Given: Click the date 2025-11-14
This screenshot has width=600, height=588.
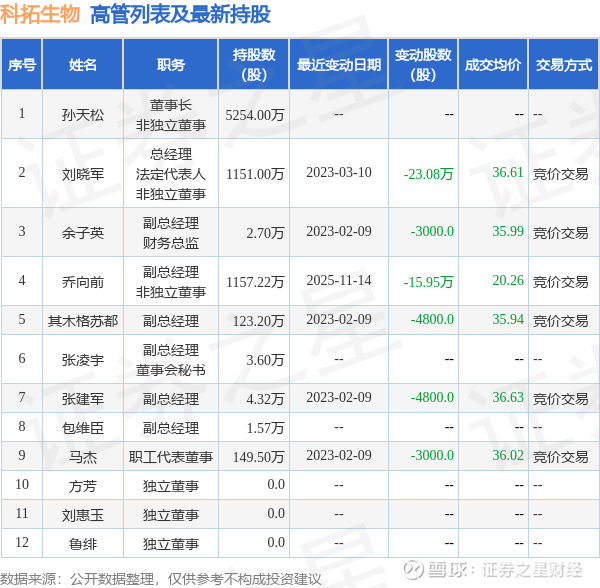Looking at the screenshot, I should point(339,280).
